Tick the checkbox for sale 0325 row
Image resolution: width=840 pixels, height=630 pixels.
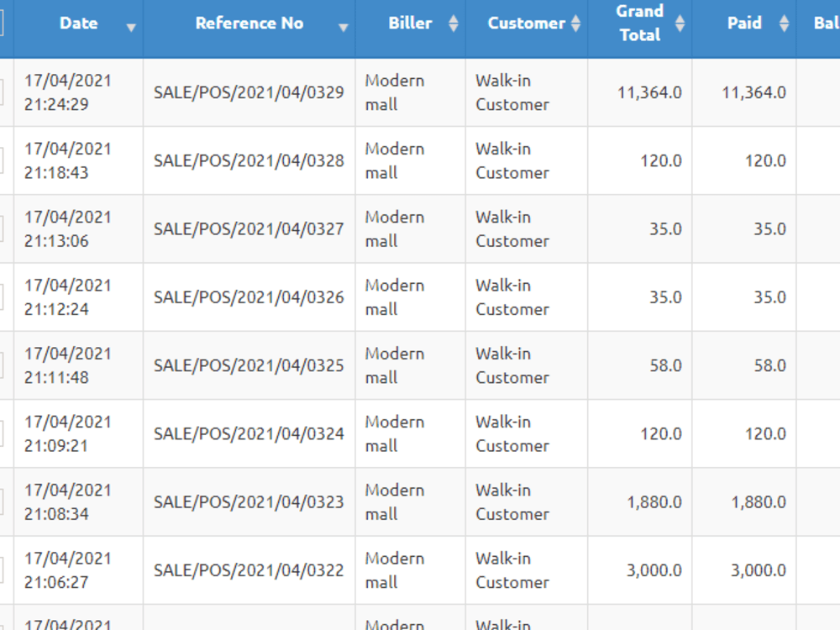click(x=1, y=365)
